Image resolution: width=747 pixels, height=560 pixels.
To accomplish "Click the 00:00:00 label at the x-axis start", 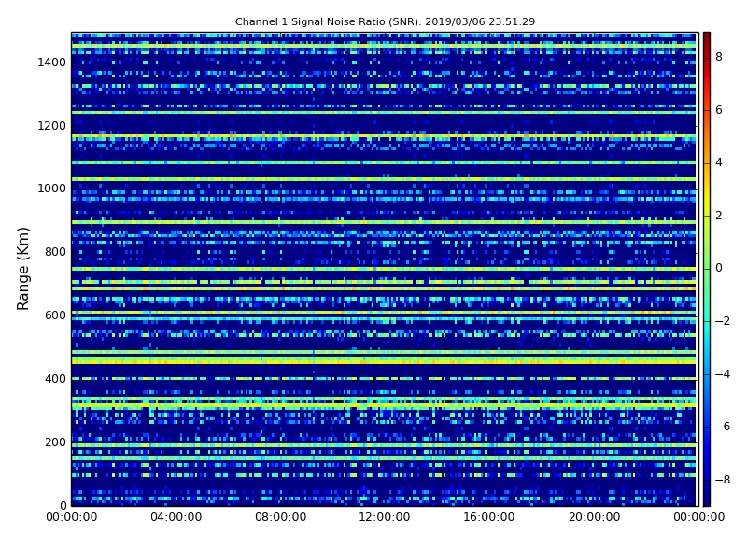I will [72, 517].
